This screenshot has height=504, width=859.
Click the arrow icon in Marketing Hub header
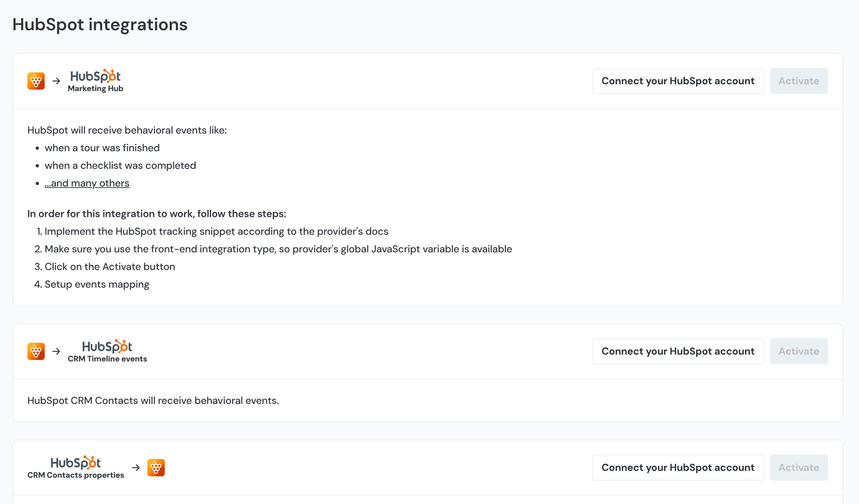pos(56,81)
